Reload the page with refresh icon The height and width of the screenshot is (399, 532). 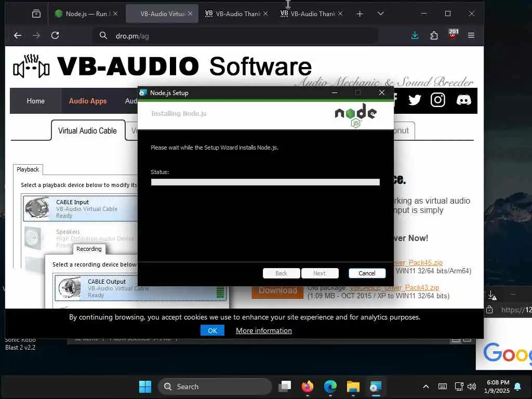tap(55, 35)
